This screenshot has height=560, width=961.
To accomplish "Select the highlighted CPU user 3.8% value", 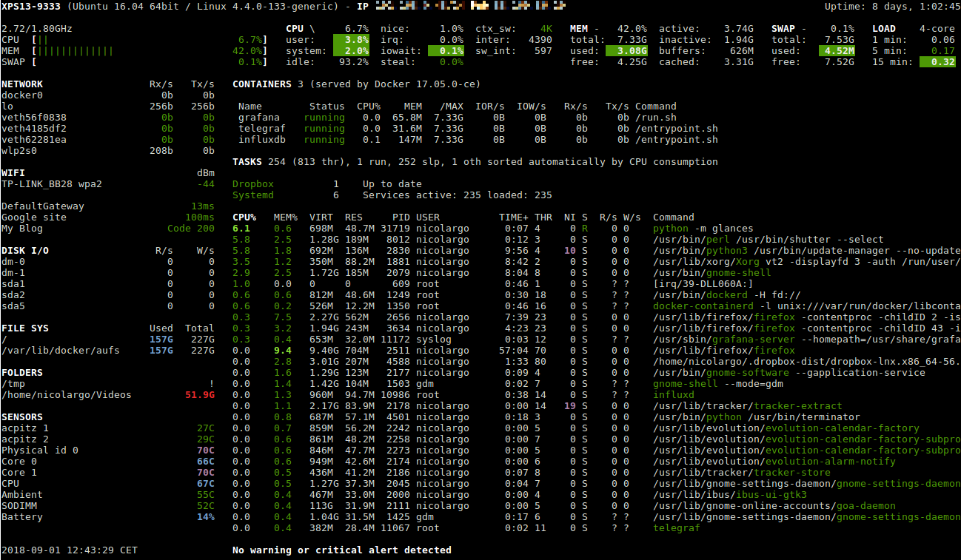I will [x=351, y=40].
